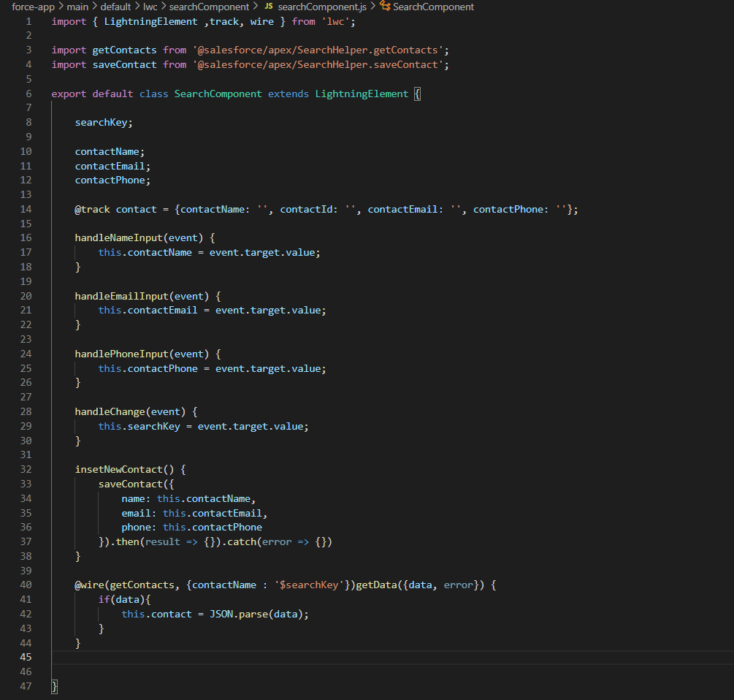Click 'insetNewContact' method name
This screenshot has width=734, height=700.
click(x=118, y=469)
